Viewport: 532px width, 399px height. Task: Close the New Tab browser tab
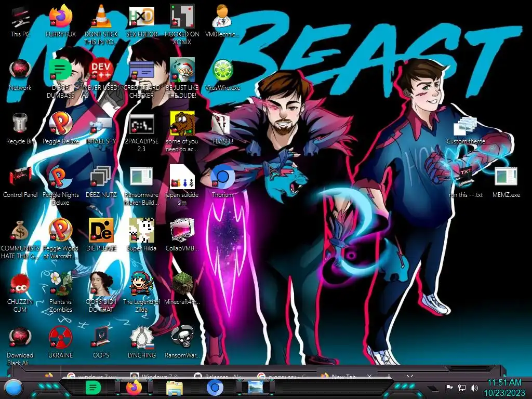click(369, 376)
